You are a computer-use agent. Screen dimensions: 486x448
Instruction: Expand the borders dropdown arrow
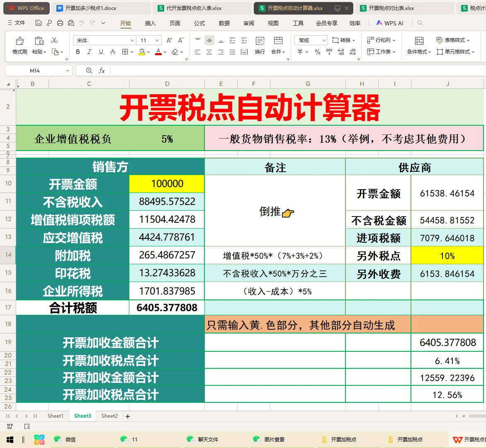click(132, 52)
